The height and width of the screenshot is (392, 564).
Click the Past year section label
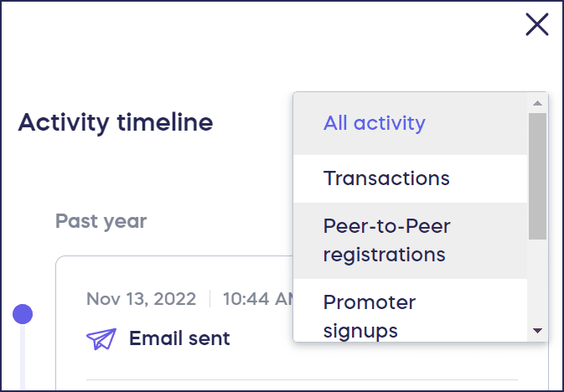101,222
